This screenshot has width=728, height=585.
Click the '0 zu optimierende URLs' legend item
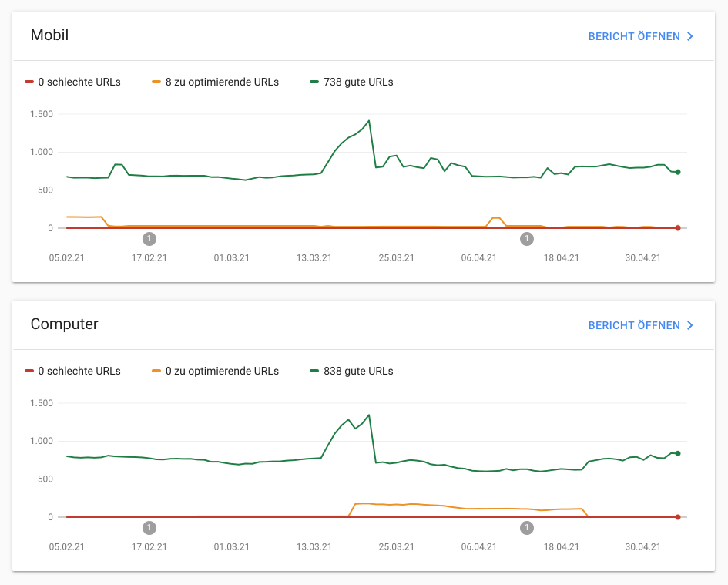click(216, 371)
